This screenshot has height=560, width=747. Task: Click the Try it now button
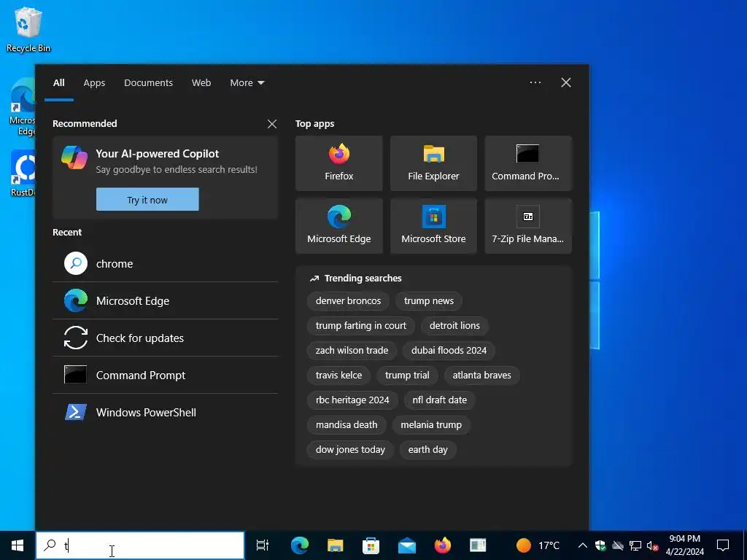(147, 200)
